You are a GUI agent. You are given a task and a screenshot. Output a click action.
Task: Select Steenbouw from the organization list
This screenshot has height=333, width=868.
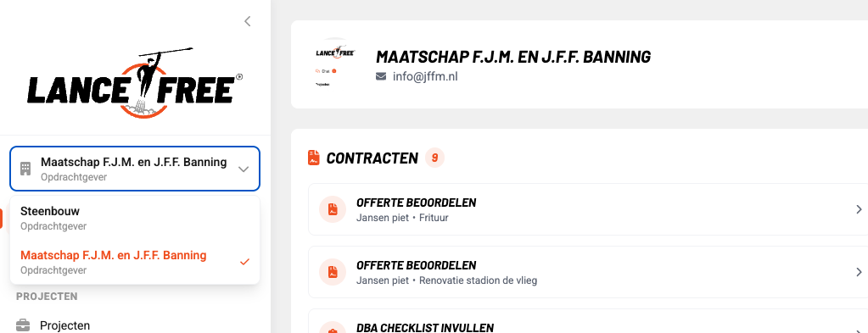point(135,218)
